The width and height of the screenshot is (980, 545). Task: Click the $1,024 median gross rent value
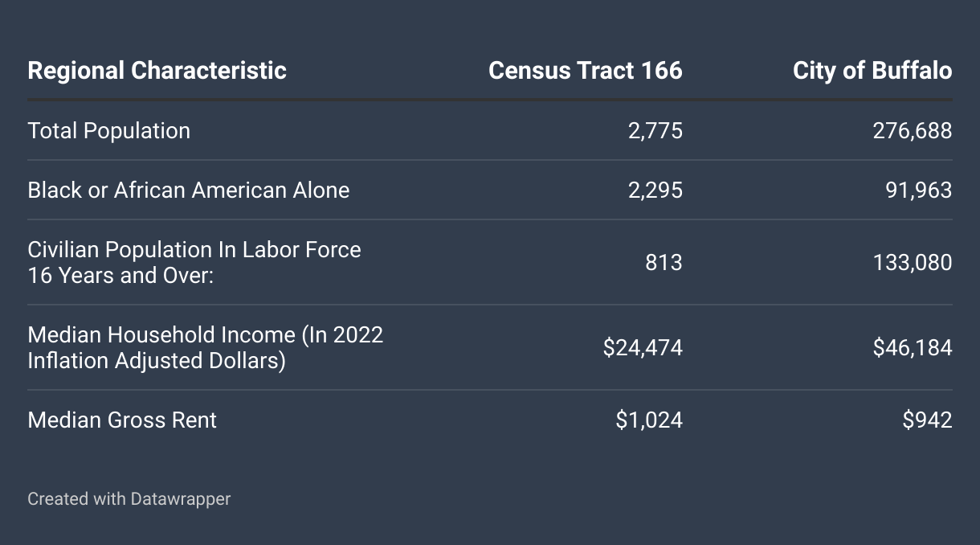[649, 420]
